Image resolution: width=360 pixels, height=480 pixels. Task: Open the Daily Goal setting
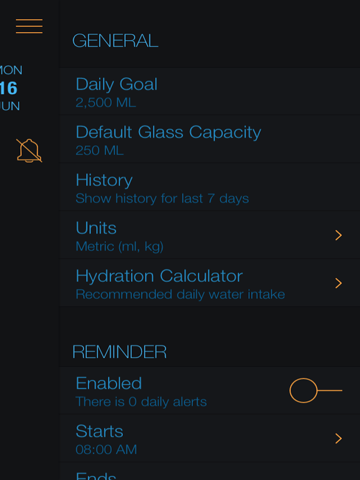[210, 92]
